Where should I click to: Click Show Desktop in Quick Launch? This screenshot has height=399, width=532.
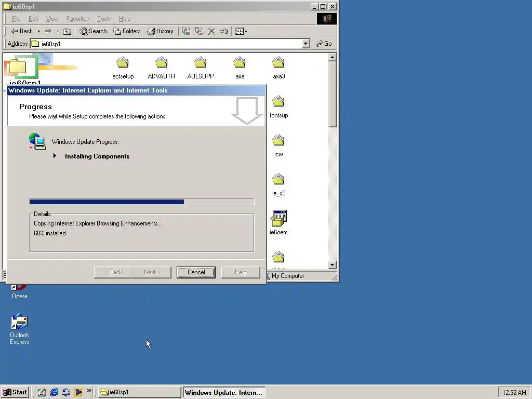click(42, 392)
